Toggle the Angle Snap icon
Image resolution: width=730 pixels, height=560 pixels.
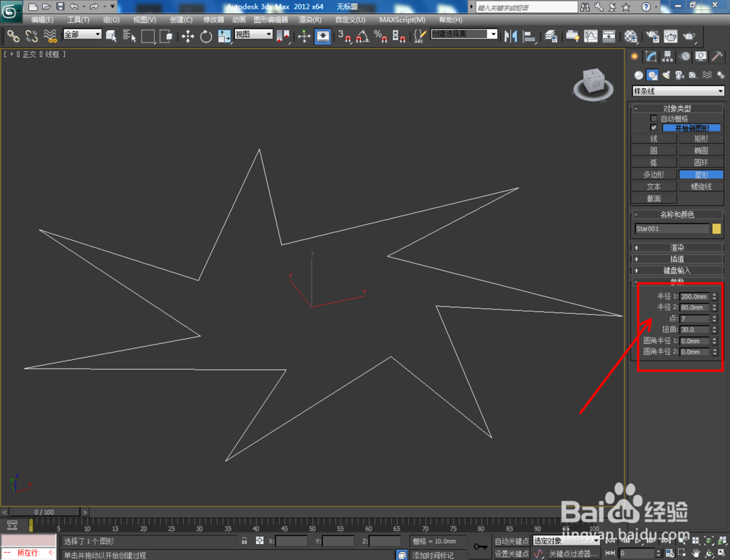[x=363, y=36]
